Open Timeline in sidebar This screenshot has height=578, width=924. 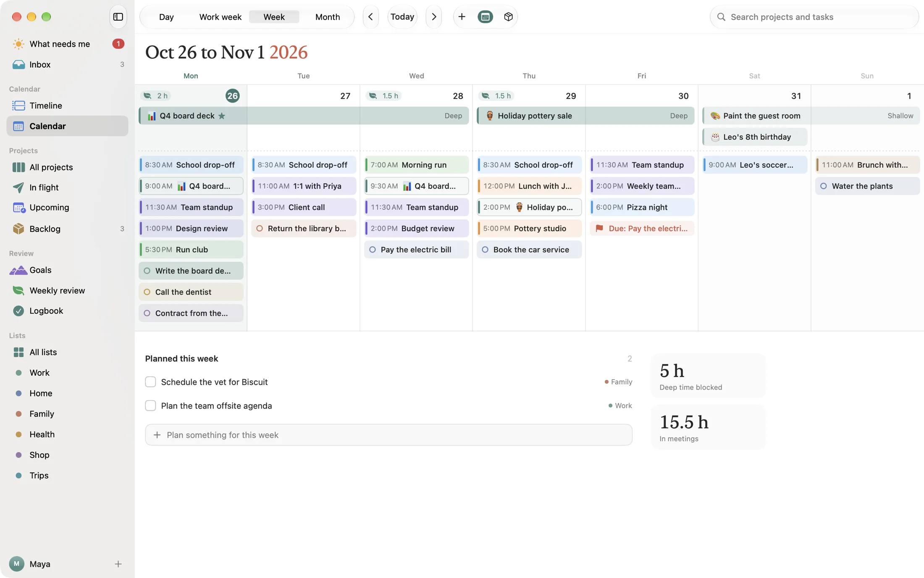67,106
